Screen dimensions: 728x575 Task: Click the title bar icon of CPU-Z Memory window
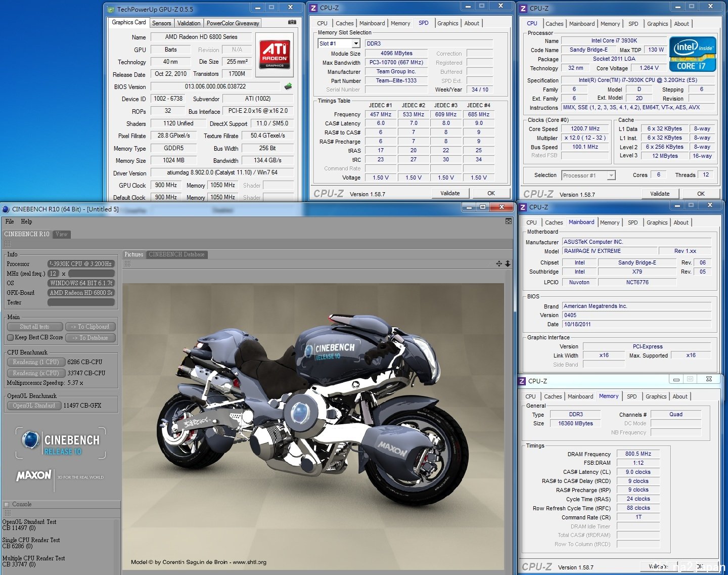(523, 381)
